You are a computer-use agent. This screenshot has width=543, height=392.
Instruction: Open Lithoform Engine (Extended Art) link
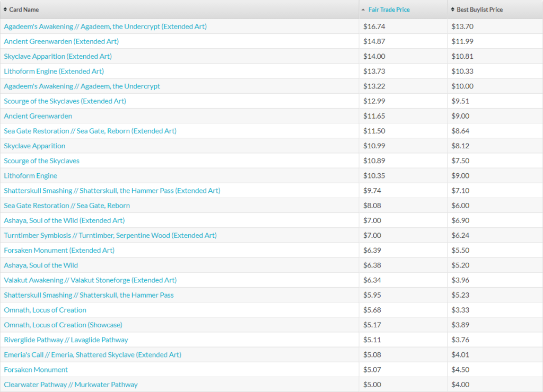54,72
